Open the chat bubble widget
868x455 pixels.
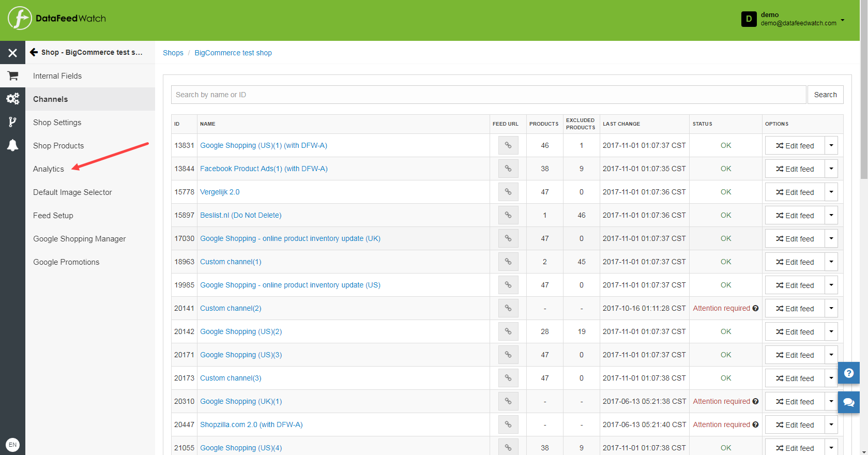[x=849, y=402]
